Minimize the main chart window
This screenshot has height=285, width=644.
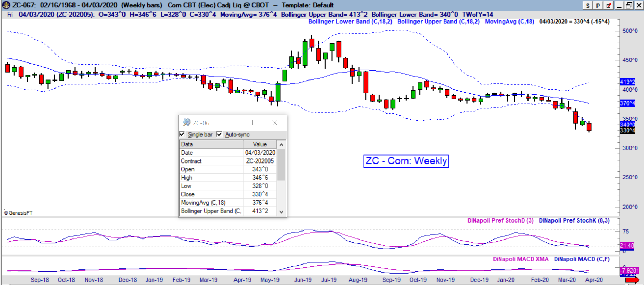[619, 6]
